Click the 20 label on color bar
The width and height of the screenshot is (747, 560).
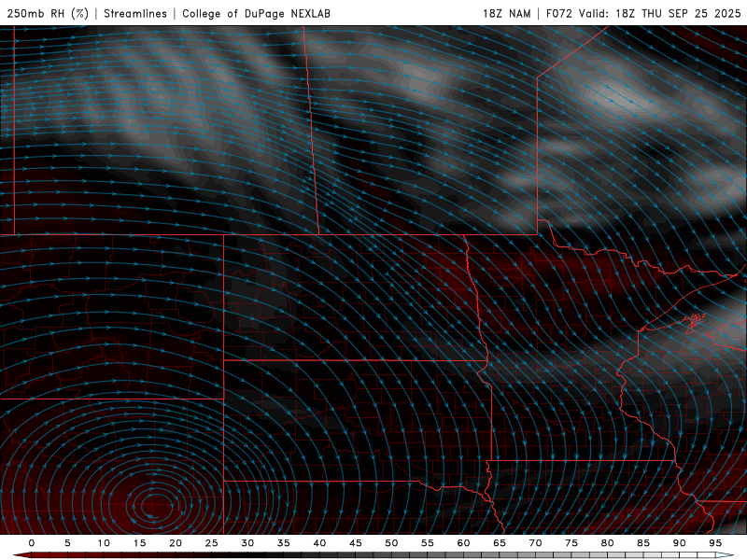pos(176,543)
